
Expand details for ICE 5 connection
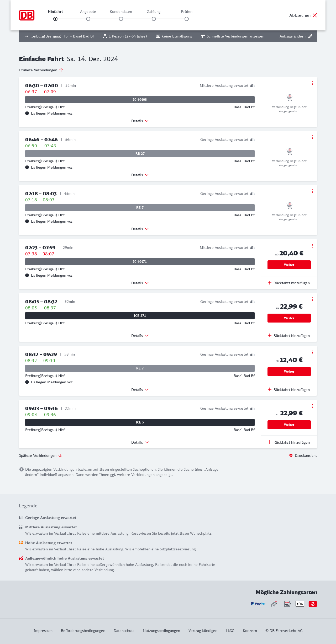(140, 442)
